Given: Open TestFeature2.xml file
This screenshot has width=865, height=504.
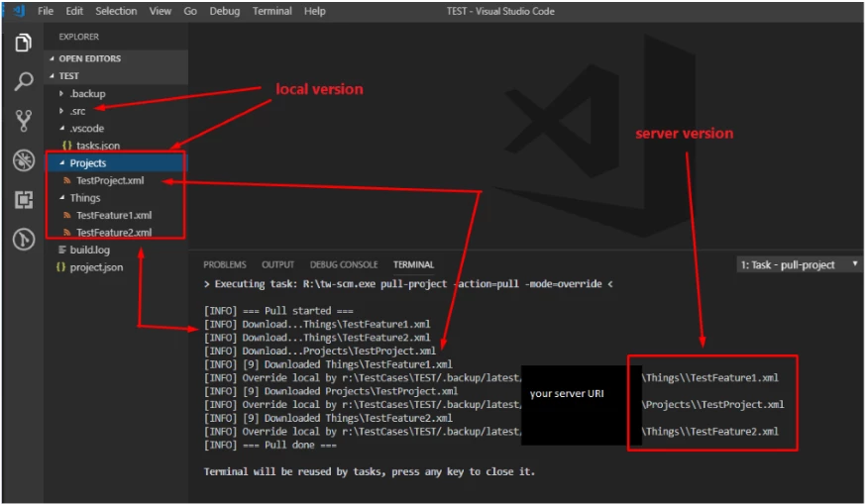Looking at the screenshot, I should (114, 232).
